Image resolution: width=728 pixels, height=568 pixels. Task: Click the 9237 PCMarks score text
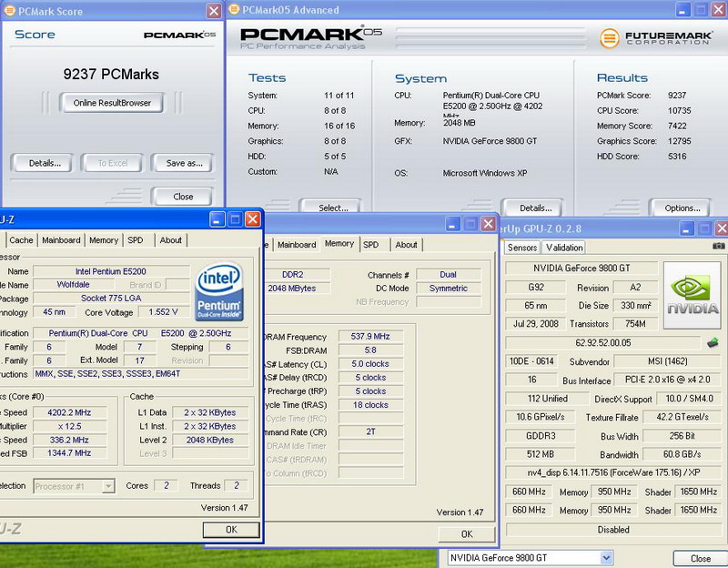[x=111, y=75]
